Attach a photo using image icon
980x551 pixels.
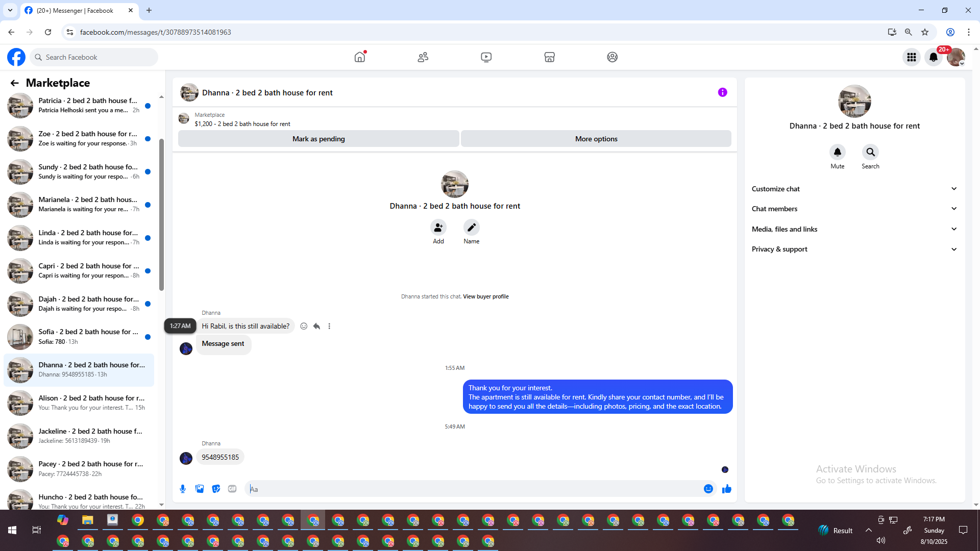(200, 489)
